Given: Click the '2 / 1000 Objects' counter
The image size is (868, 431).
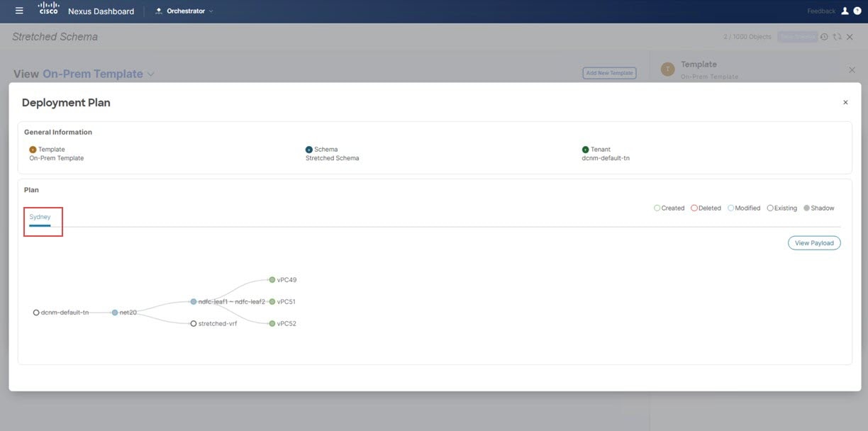Looking at the screenshot, I should tap(747, 37).
